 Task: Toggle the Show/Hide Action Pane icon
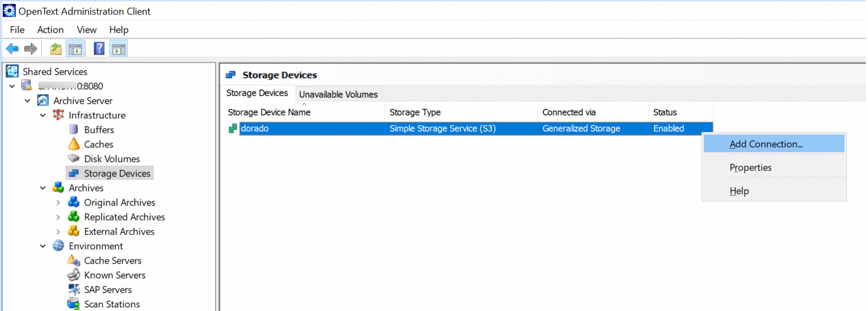coord(119,49)
